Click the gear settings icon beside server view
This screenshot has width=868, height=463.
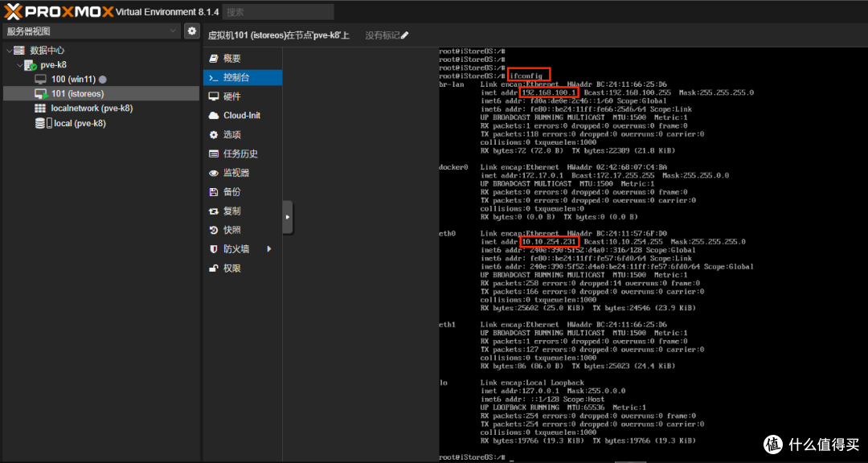tap(191, 31)
